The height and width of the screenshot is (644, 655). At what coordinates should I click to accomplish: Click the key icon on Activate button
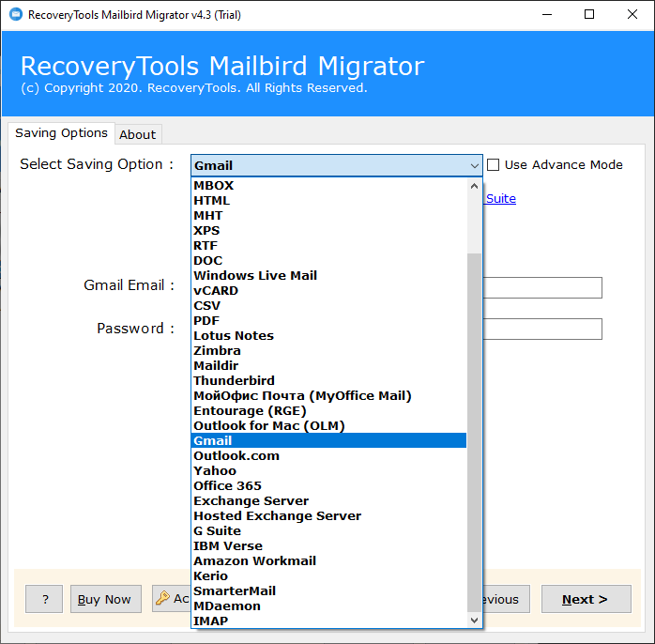click(162, 598)
